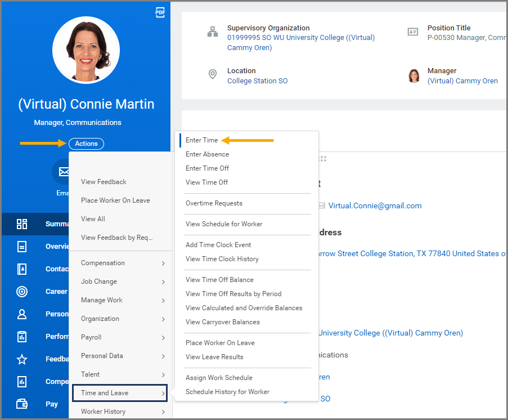This screenshot has width=508, height=420.
Task: Click the Summary grid icon in sidebar
Action: click(x=22, y=224)
